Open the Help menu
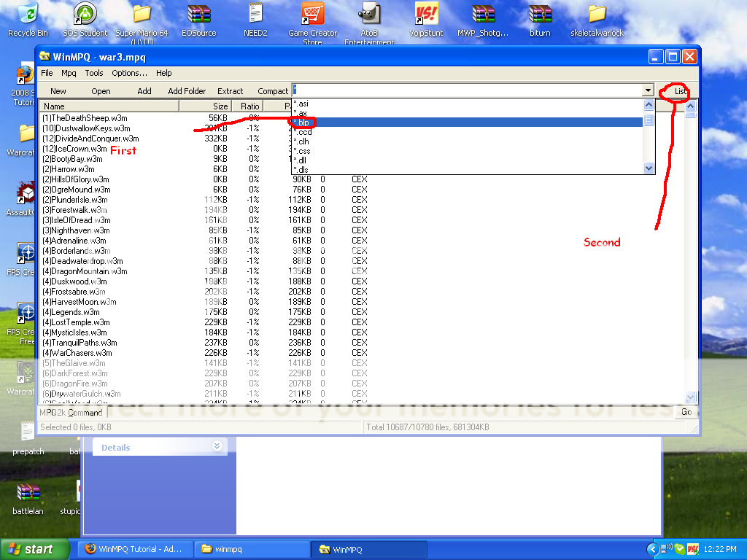This screenshot has width=747, height=560. click(x=163, y=73)
